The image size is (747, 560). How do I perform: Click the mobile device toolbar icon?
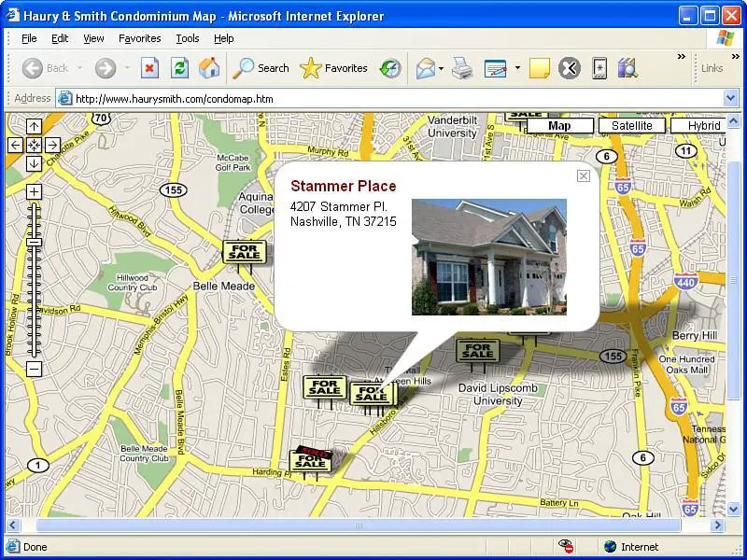point(599,68)
